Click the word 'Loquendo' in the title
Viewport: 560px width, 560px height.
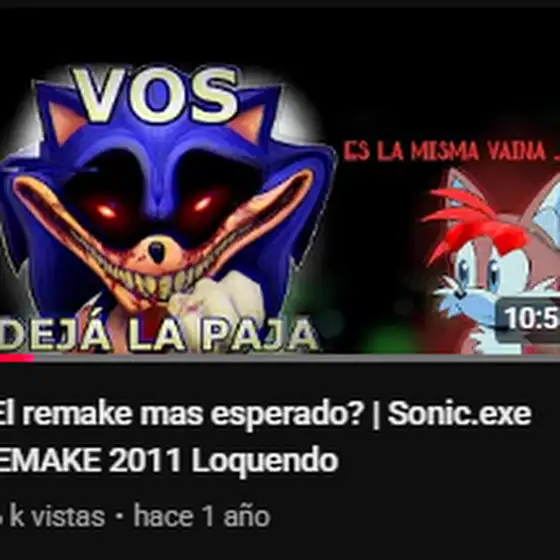point(265,461)
